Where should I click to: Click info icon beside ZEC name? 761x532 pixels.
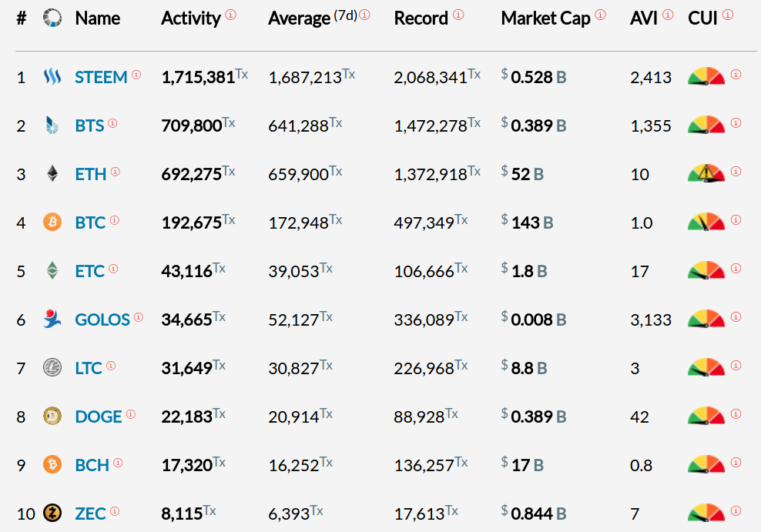click(x=115, y=511)
